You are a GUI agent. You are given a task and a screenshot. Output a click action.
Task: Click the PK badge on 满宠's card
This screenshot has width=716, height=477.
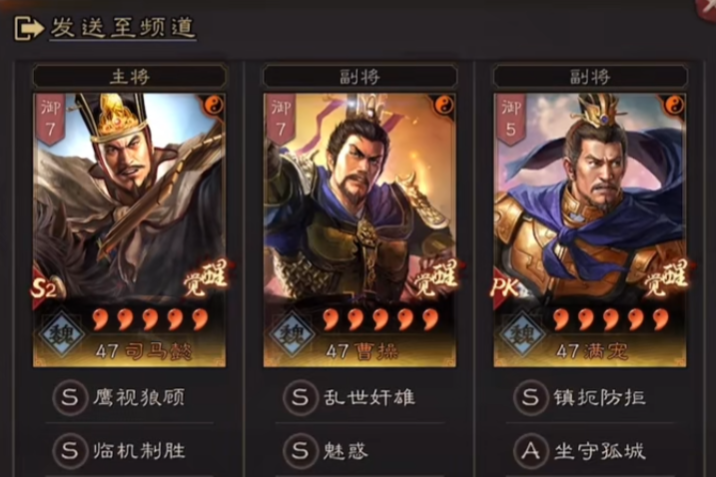click(x=505, y=288)
